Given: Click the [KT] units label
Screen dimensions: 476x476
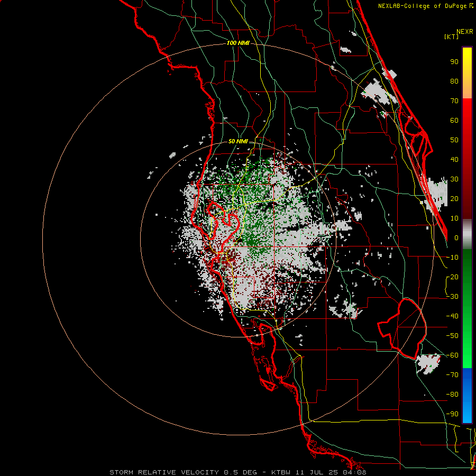Looking at the screenshot, I should coord(451,36).
